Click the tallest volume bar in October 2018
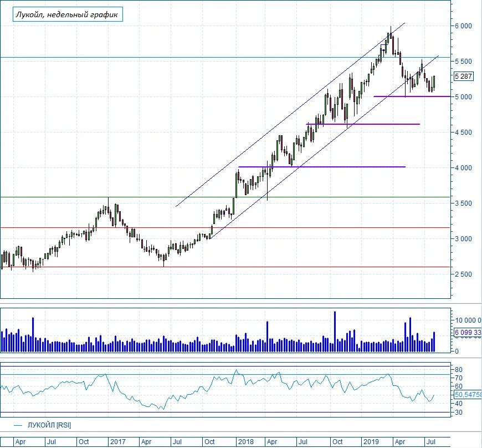The width and height of the screenshot is (482, 448). point(335,332)
